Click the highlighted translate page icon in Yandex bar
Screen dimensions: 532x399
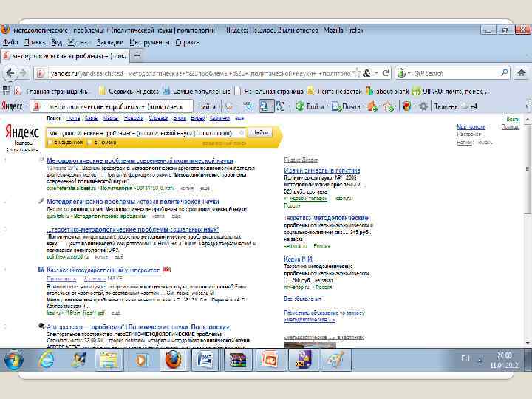265,106
